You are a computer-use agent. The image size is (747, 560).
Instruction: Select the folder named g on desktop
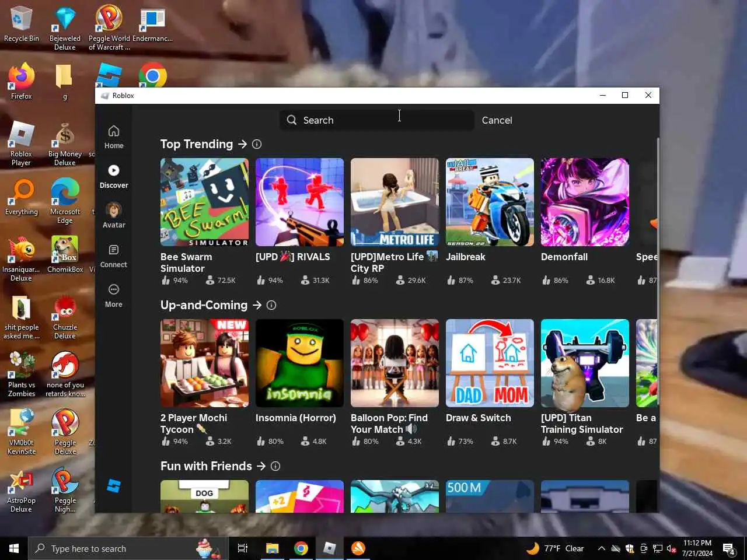pyautogui.click(x=65, y=81)
